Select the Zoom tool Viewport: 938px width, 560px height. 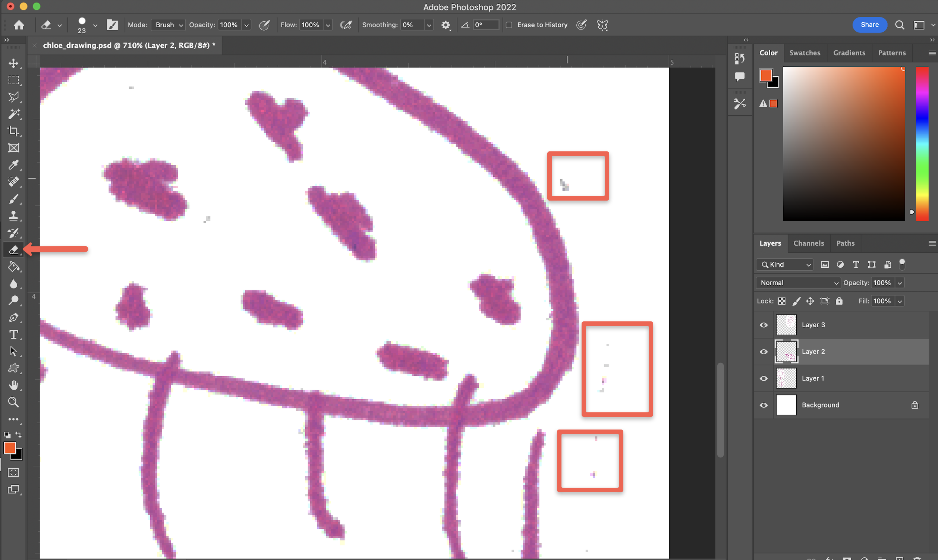pyautogui.click(x=13, y=402)
